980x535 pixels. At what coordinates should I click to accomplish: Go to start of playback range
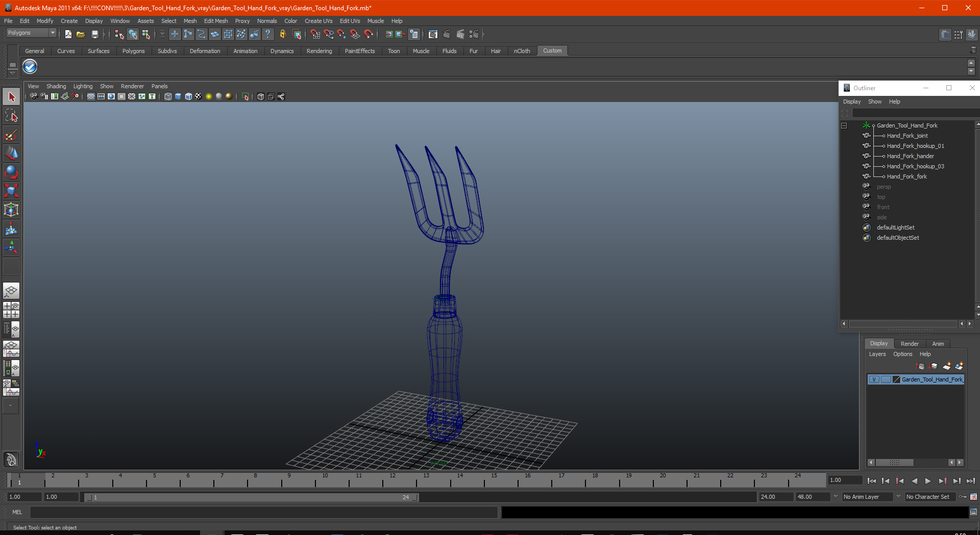pos(872,481)
